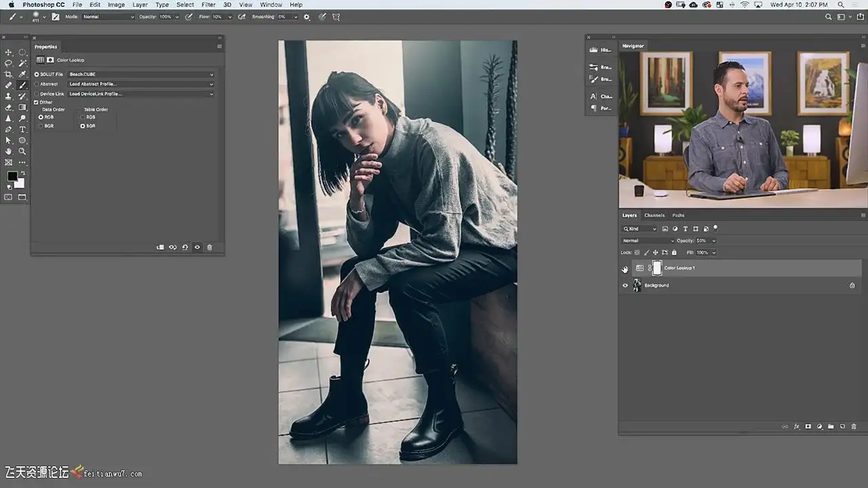Select the Move tool
The image size is (868, 488).
(8, 52)
